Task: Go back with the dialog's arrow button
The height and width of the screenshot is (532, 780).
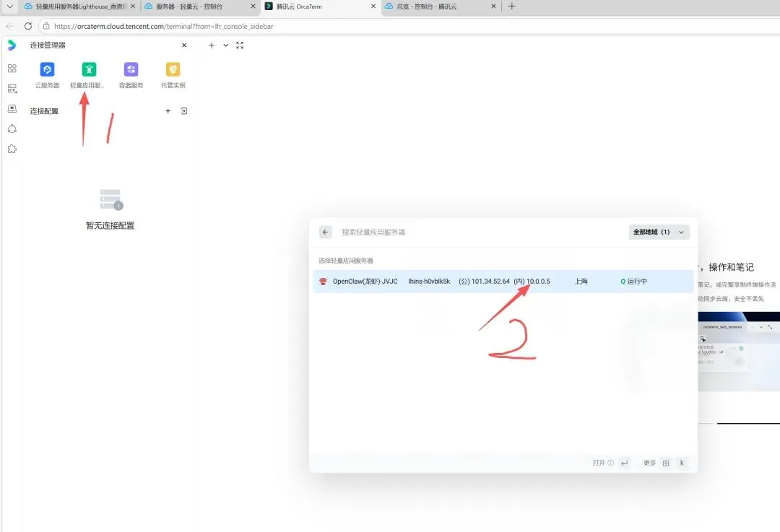Action: pyautogui.click(x=325, y=232)
